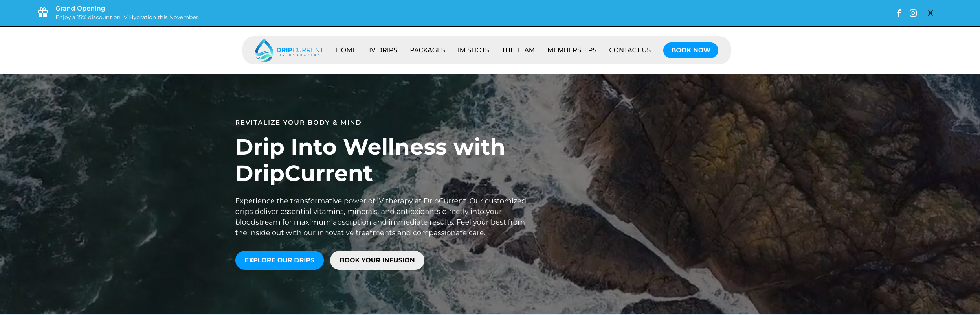Open the Facebook icon link

pyautogui.click(x=899, y=13)
